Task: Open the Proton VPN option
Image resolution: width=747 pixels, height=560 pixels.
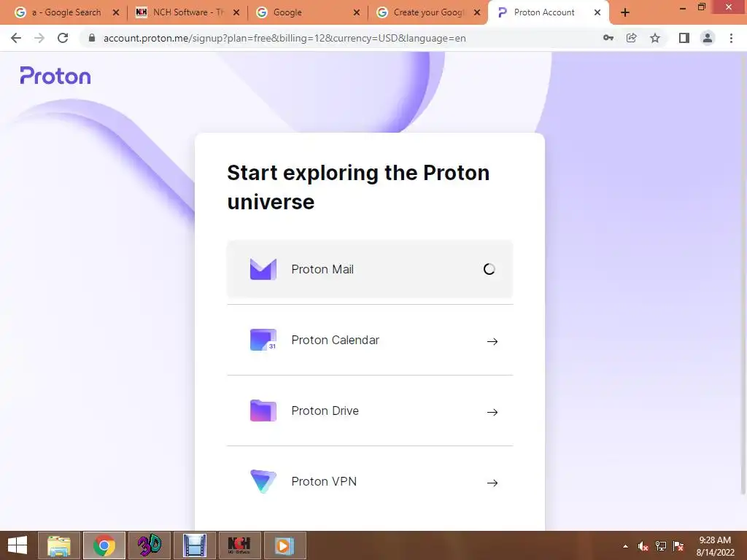Action: coord(370,481)
